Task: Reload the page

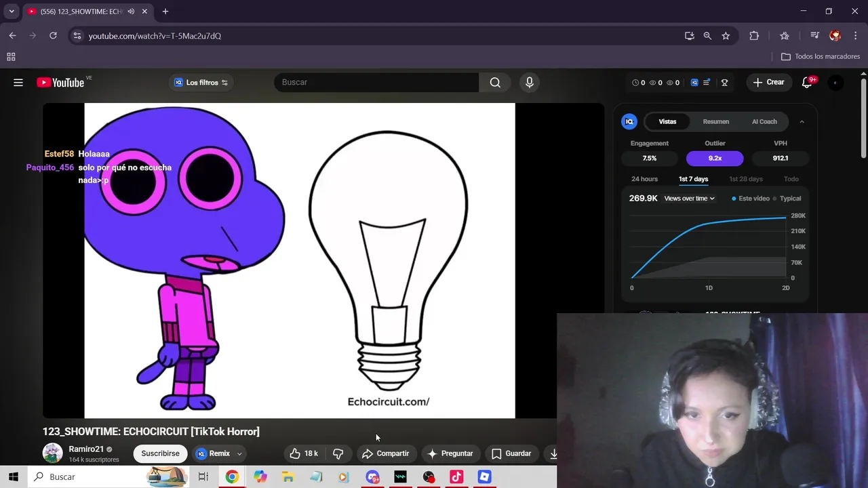Action: [53, 36]
